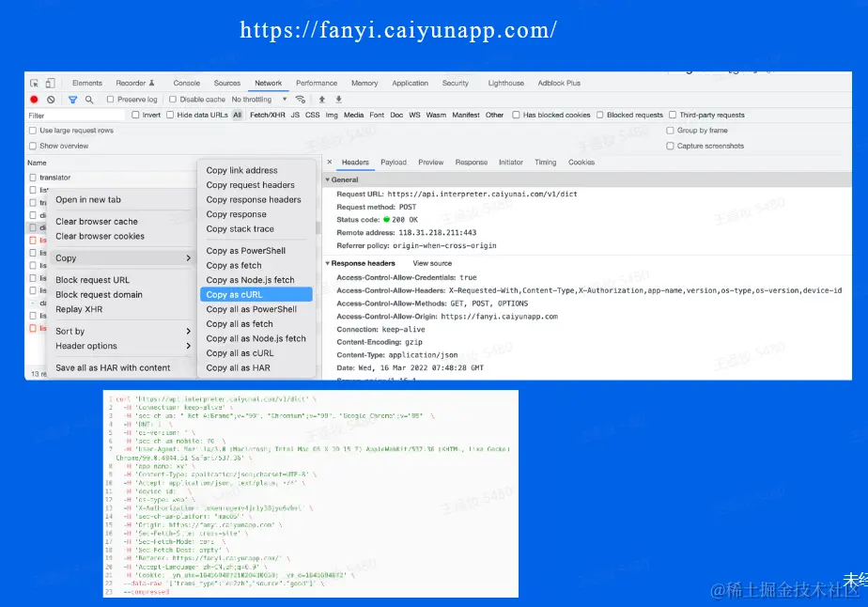868x607 pixels.
Task: Filter requests by WS type
Action: tap(414, 115)
